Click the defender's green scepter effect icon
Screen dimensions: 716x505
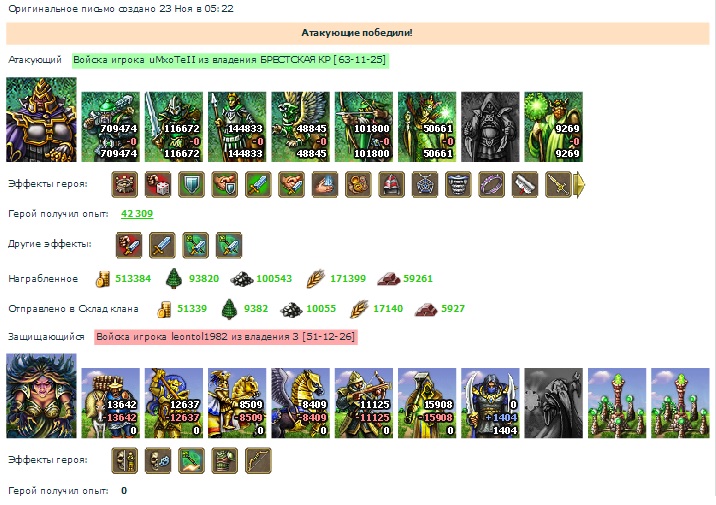point(191,460)
